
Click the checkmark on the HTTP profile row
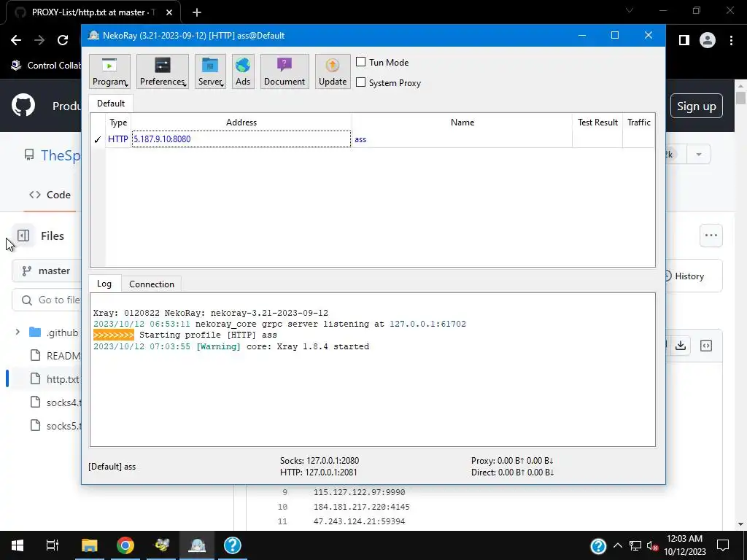pyautogui.click(x=98, y=139)
